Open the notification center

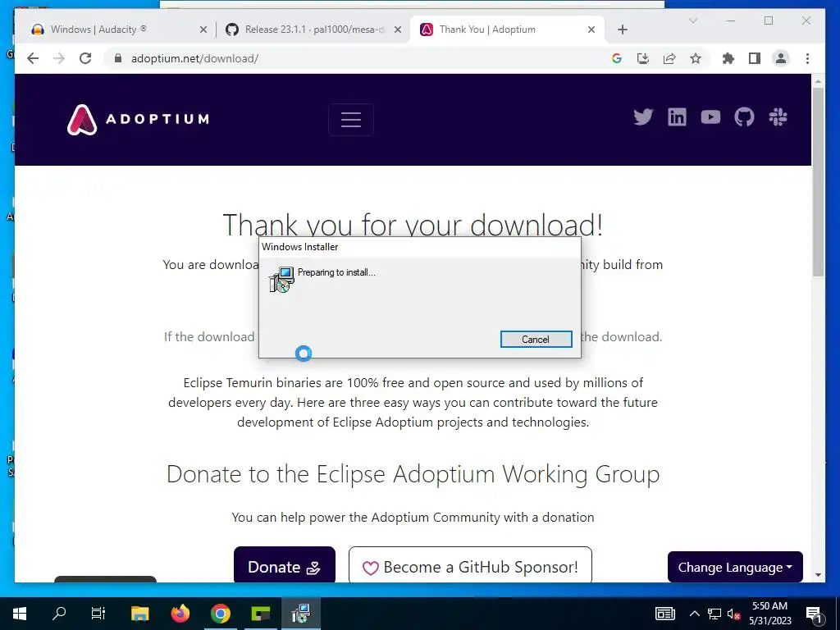[814, 614]
